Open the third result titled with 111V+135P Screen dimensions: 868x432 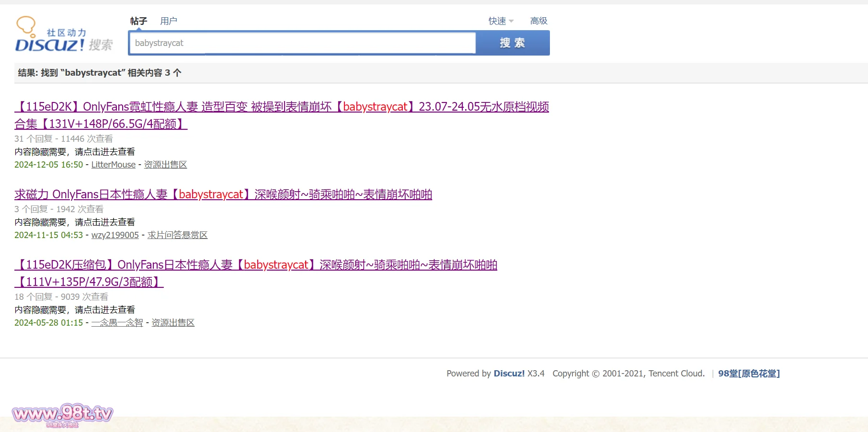pyautogui.click(x=255, y=265)
